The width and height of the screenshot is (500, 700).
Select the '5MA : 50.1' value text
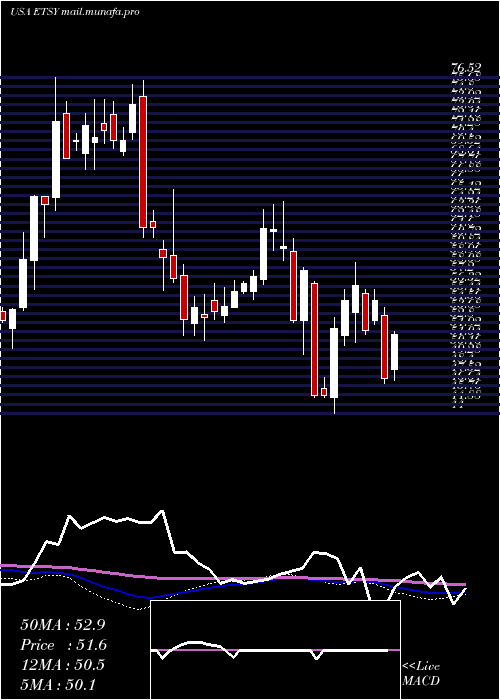(58, 684)
